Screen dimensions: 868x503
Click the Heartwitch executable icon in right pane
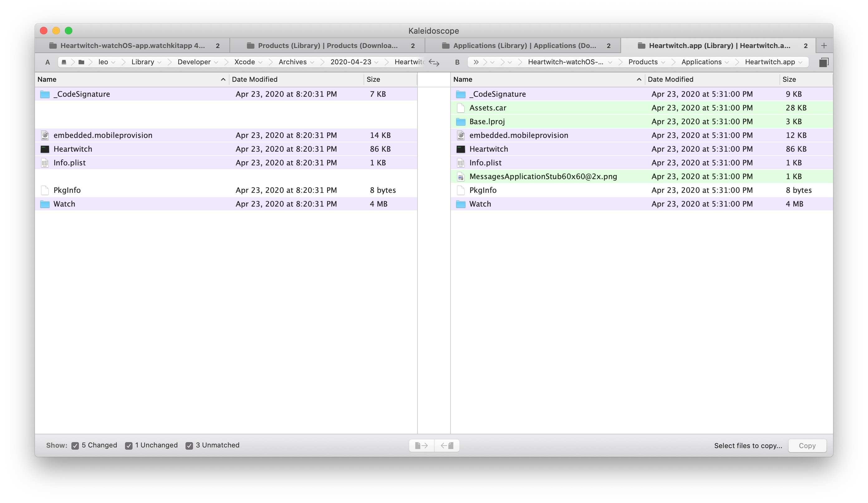click(461, 149)
